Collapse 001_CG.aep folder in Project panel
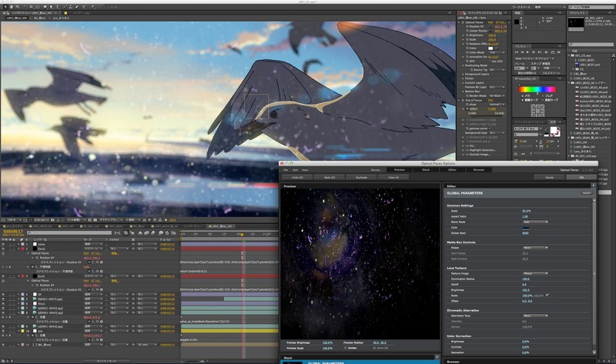This screenshot has width=616, height=364. point(570,55)
